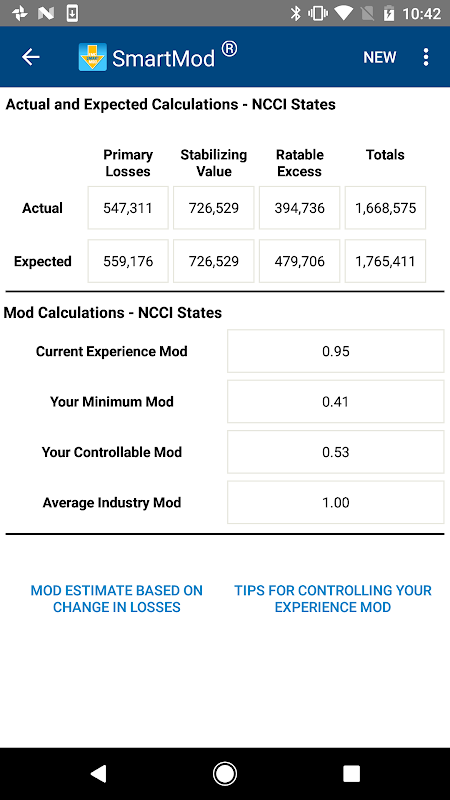Viewport: 450px width, 800px height.
Task: Select Average Industry Mod value 1.00
Action: click(336, 503)
